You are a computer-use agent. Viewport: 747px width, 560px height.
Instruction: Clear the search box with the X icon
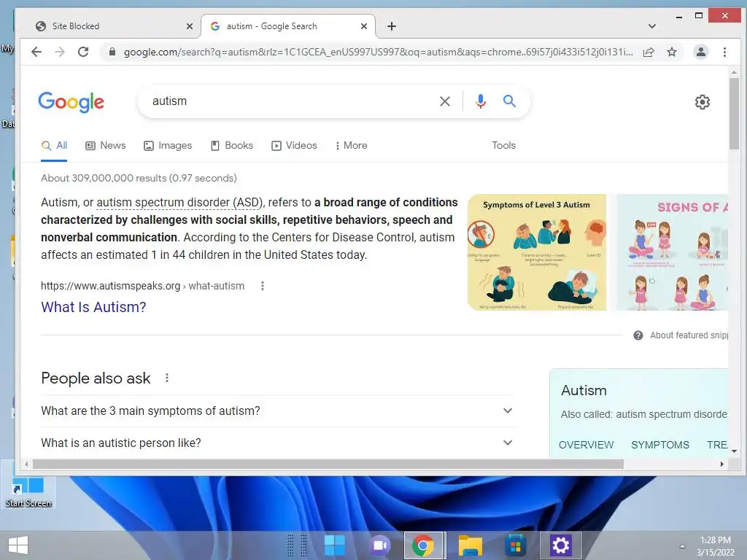point(445,101)
